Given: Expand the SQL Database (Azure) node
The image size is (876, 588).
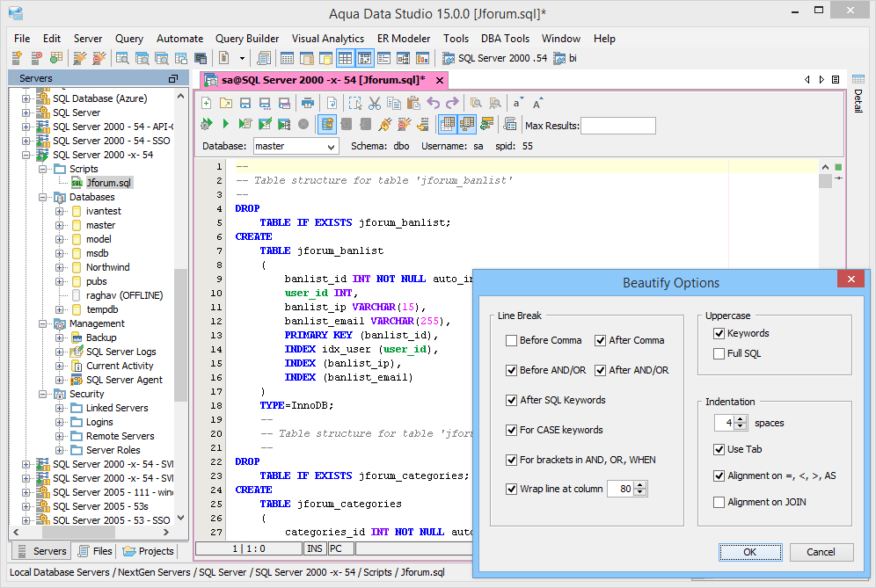Looking at the screenshot, I should click(26, 98).
